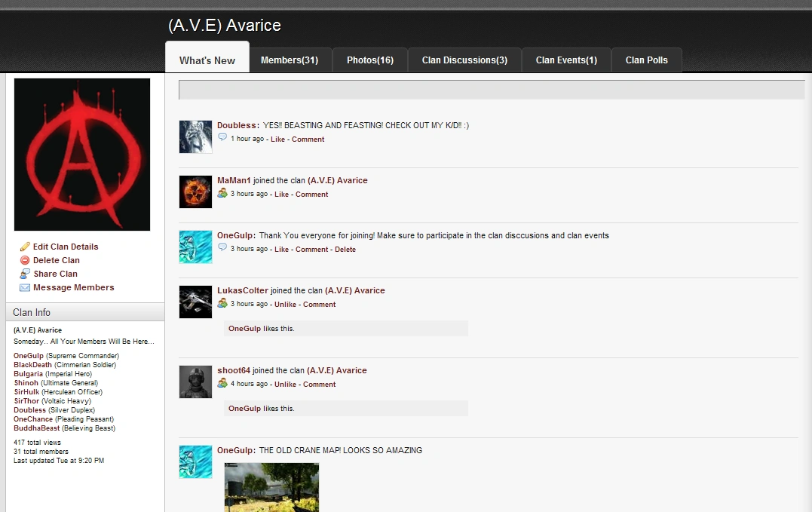Click the group icon on LukasColter's join entry

222,303
